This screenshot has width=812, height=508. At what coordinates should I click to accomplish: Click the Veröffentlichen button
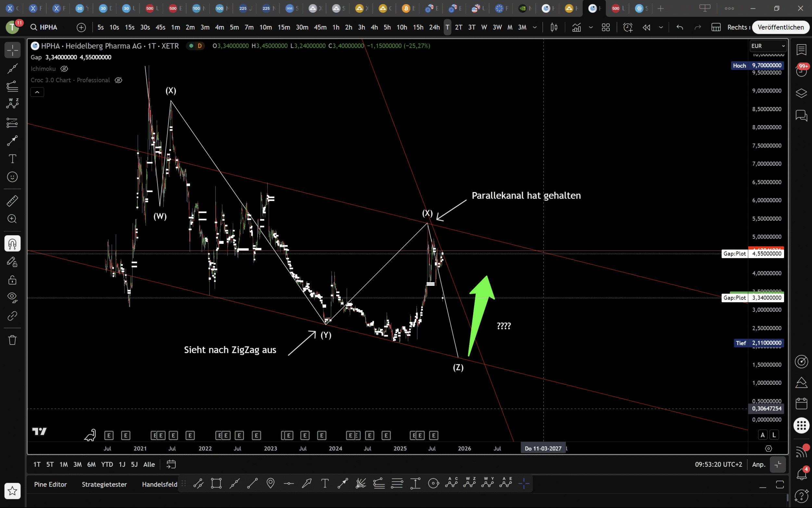pyautogui.click(x=780, y=27)
